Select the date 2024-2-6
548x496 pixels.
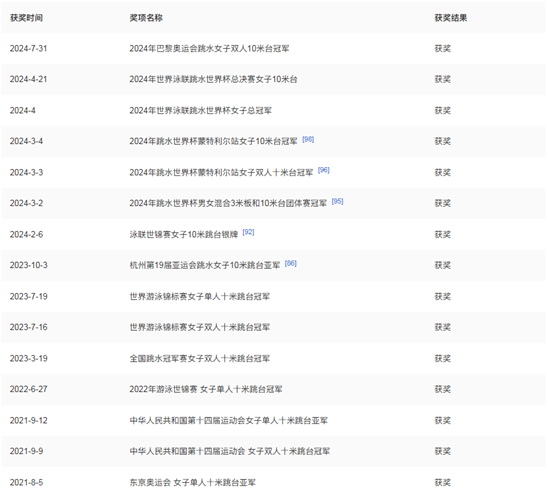[26, 234]
